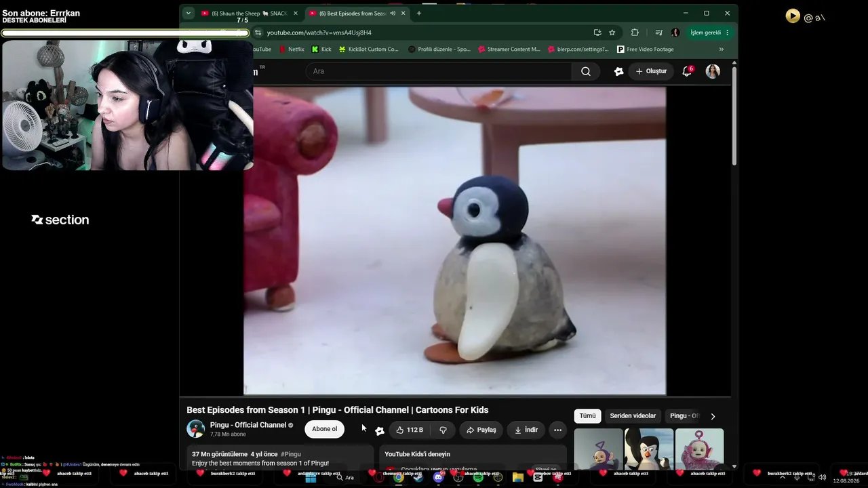868x488 pixels.
Task: Click the Pingu video player
Action: point(454,240)
